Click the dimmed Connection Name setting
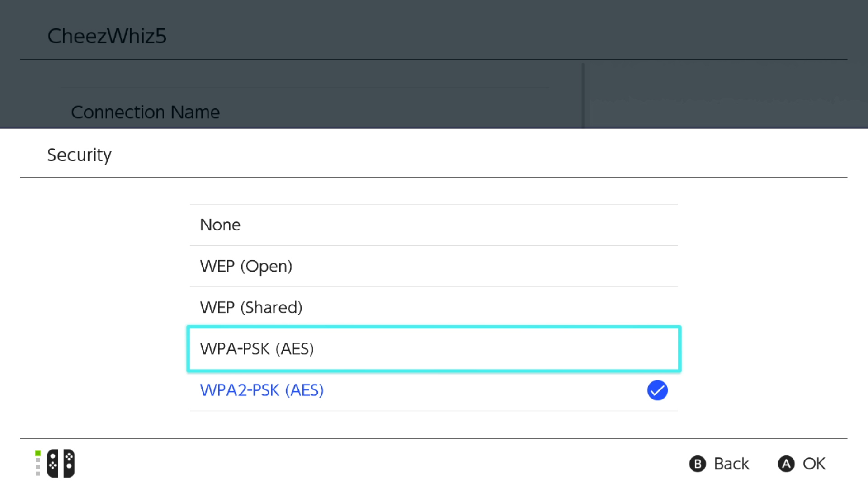Image resolution: width=868 pixels, height=488 pixels. pos(145,112)
